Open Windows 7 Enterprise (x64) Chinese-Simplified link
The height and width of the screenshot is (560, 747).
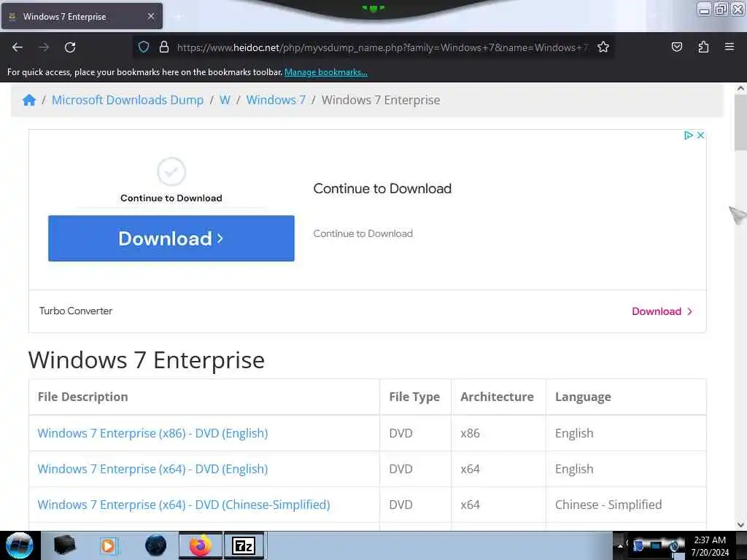[x=183, y=505]
